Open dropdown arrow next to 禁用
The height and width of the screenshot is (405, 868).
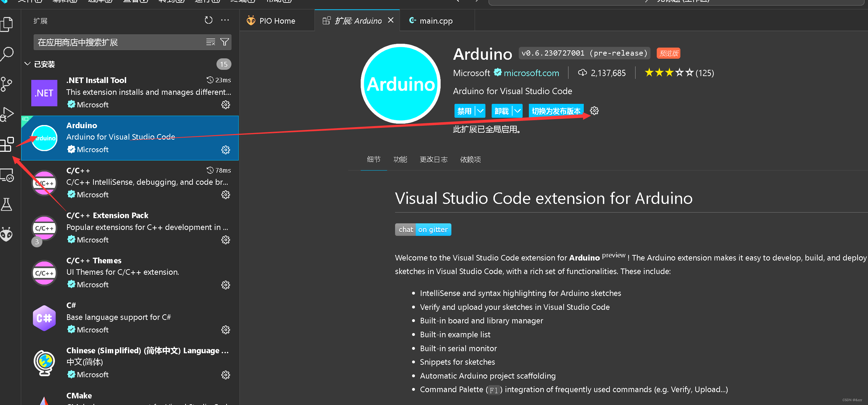tap(481, 111)
